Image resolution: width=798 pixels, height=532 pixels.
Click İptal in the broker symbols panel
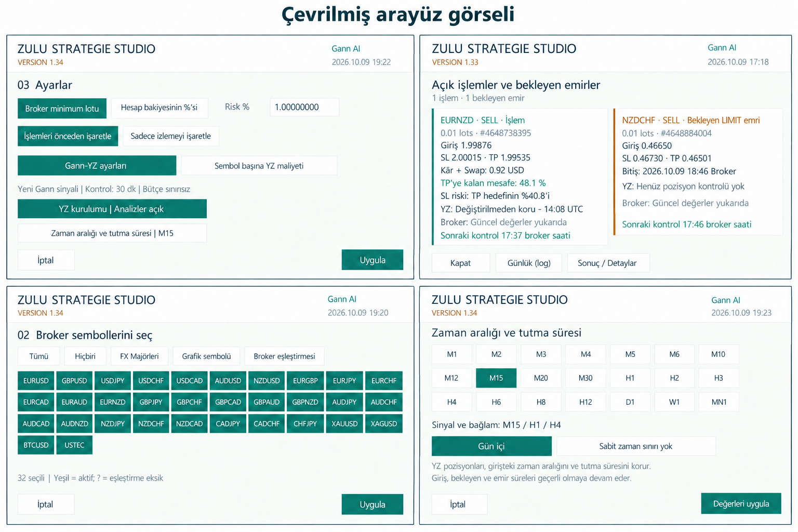coord(46,504)
